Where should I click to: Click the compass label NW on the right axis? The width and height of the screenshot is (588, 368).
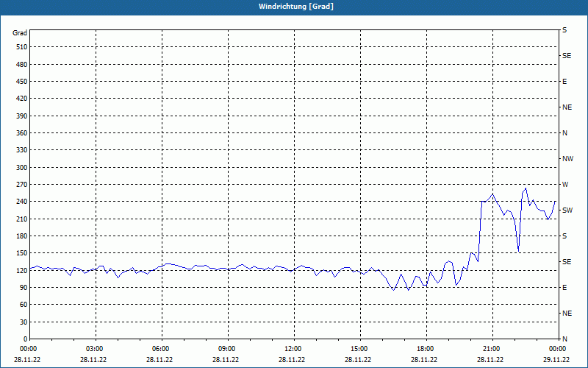(567, 159)
